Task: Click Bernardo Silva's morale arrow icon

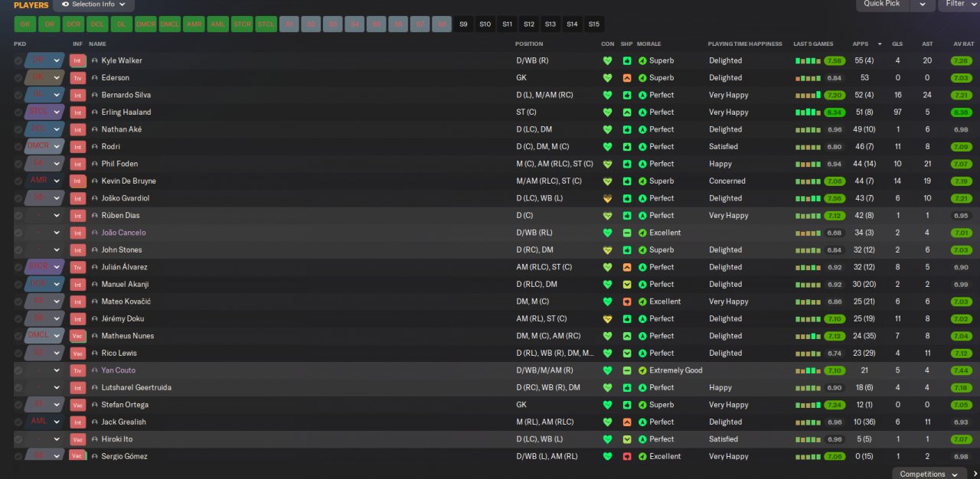Action: coord(642,95)
